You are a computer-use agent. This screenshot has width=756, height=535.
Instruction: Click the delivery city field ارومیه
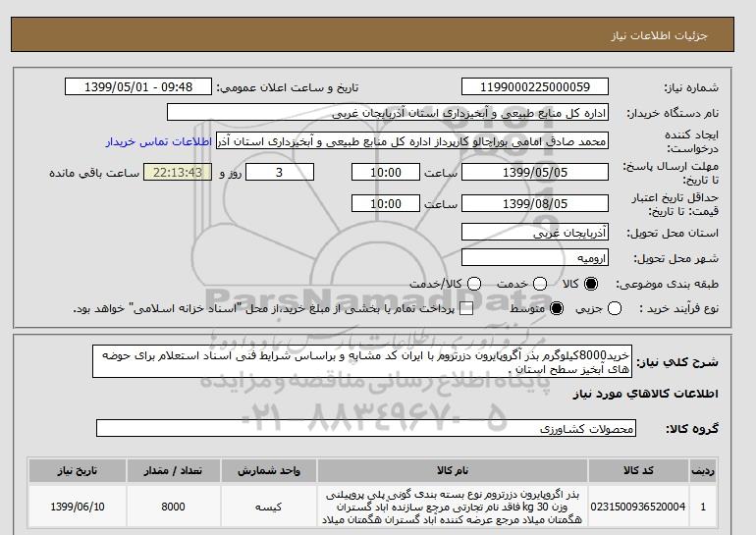(535, 258)
